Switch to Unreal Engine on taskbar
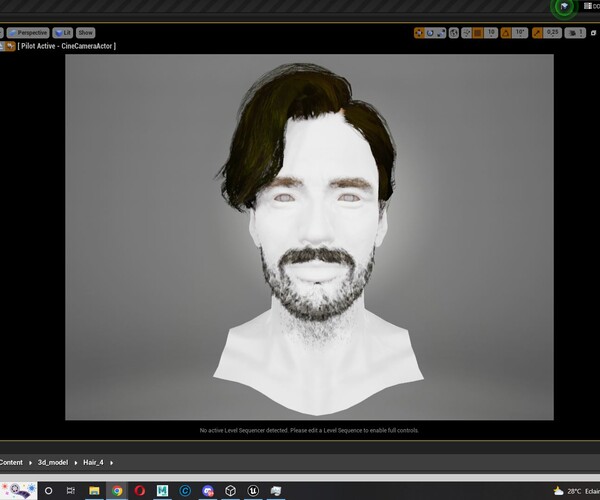 point(253,490)
